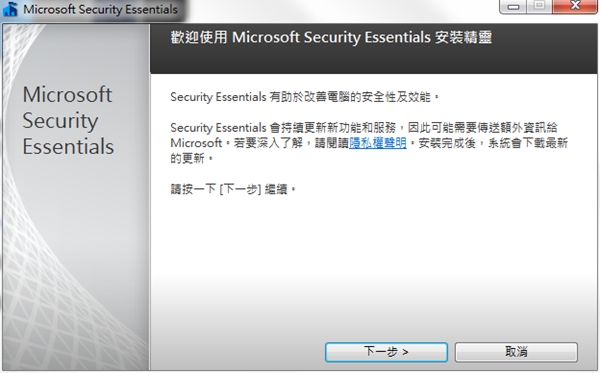
Task: Open the 隱私權聲明 privacy statement link
Action: coord(377,143)
